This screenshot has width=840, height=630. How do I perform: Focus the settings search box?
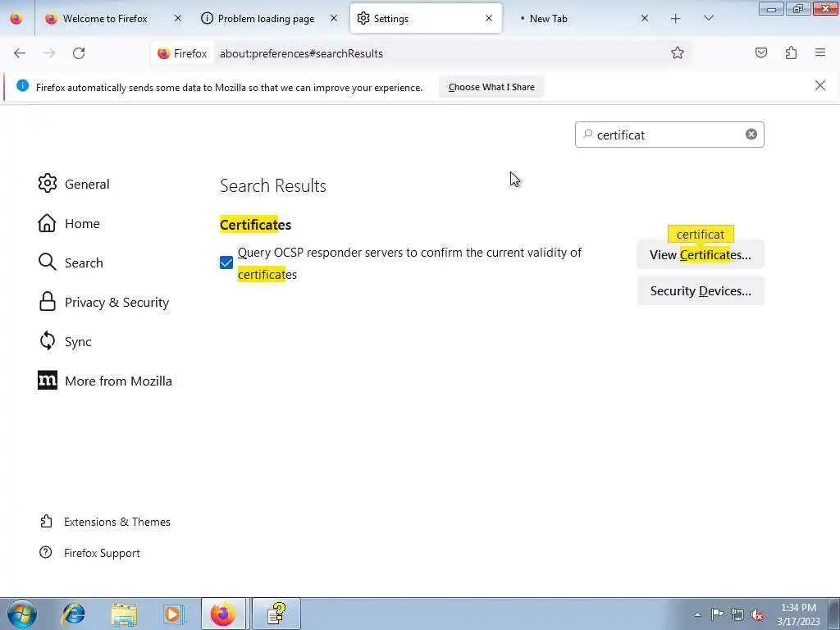[x=669, y=135]
